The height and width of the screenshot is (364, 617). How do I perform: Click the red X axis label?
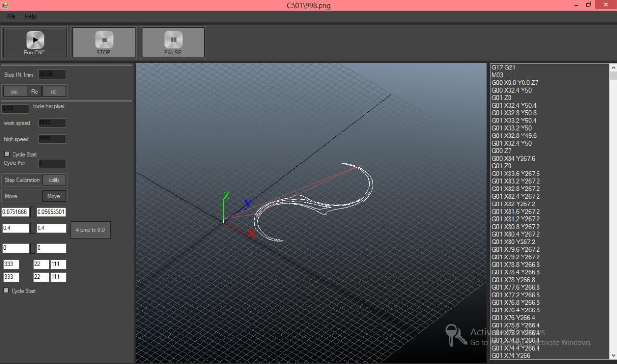[251, 234]
